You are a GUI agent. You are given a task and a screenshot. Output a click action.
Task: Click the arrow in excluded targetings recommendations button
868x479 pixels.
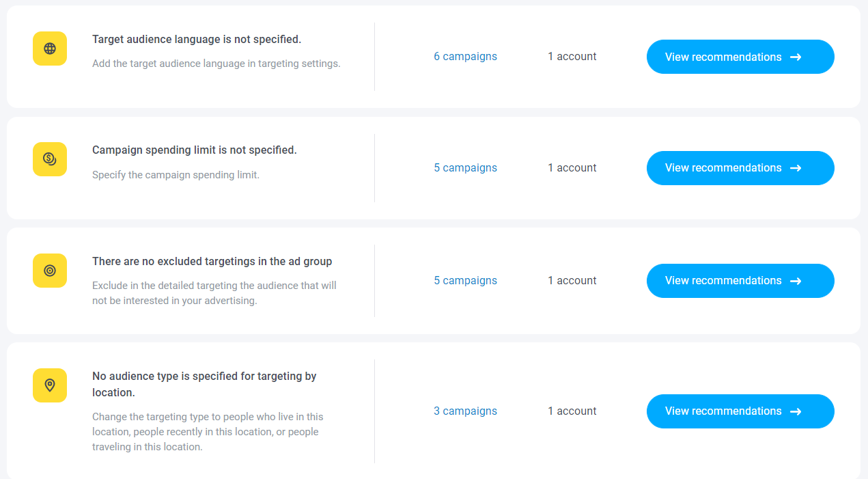[x=796, y=281]
